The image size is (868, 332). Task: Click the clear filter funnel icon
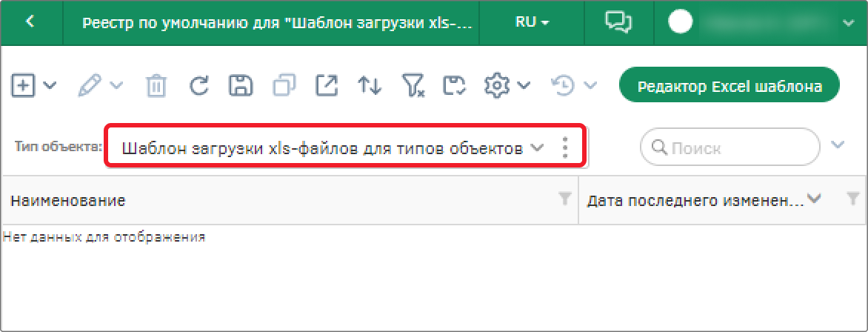coord(413,86)
